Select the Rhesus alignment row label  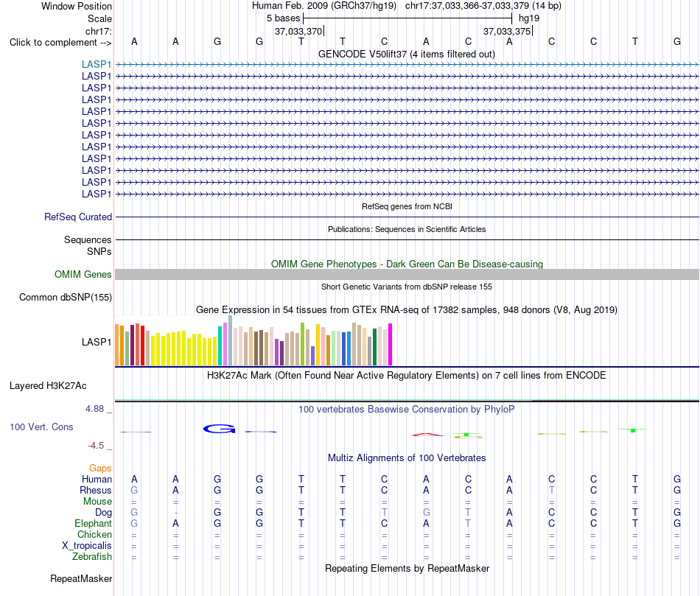point(96,490)
